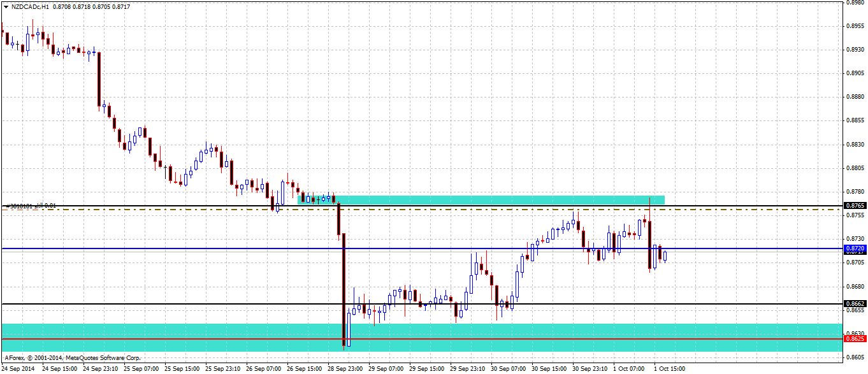Select the #3018101 sell 0.01 order label
Viewport: 868px width, 374px height.
[32, 206]
